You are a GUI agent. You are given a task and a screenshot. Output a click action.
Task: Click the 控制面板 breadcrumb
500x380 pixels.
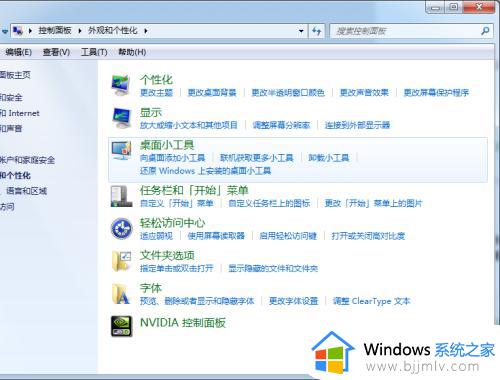coord(55,31)
